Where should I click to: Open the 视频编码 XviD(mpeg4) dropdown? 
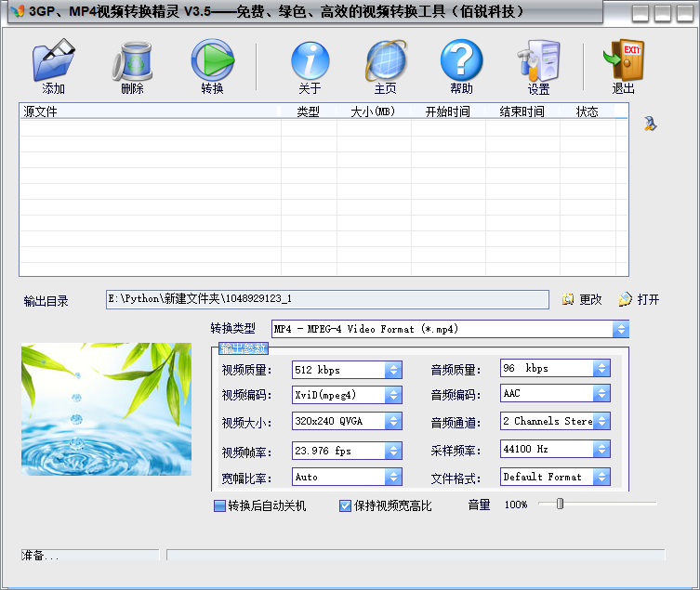[x=393, y=395]
